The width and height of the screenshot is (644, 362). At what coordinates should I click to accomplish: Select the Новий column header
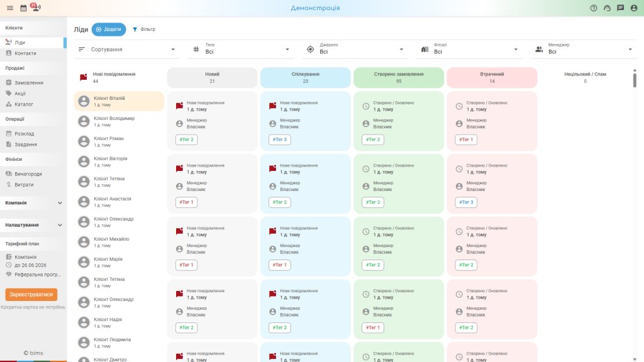click(213, 77)
